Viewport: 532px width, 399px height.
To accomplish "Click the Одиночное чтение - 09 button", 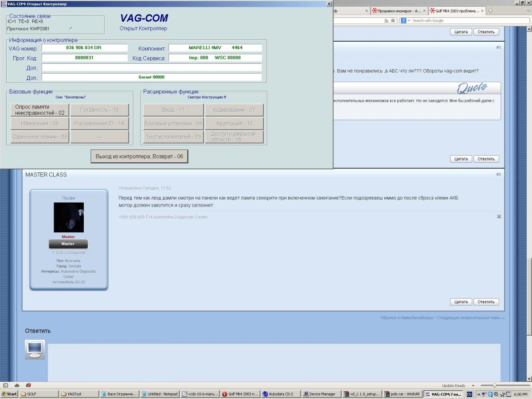I will [40, 137].
